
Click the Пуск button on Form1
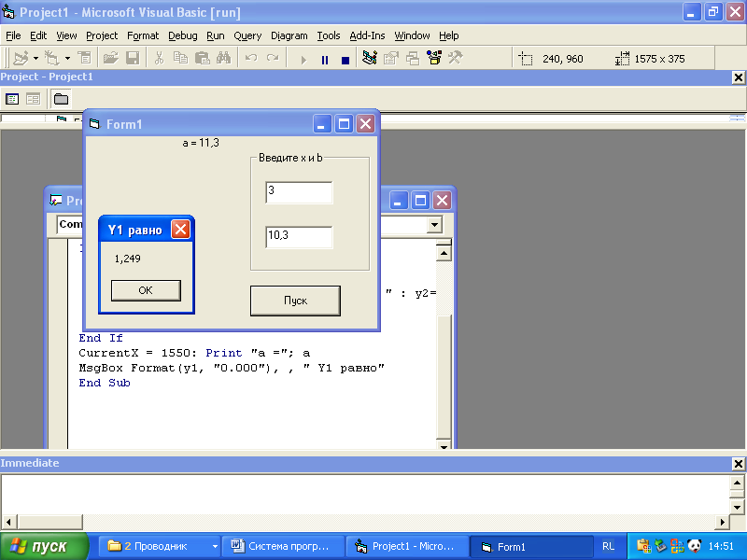295,301
